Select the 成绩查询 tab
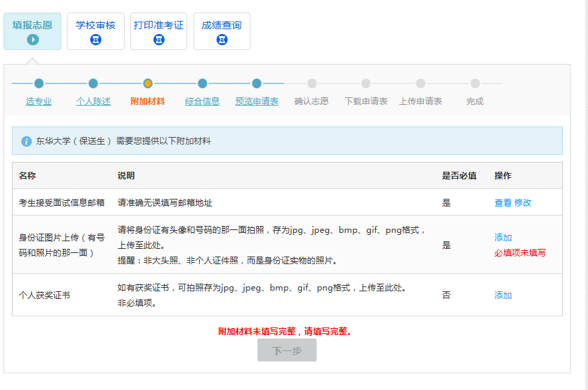The width and height of the screenshot is (588, 390). click(221, 26)
